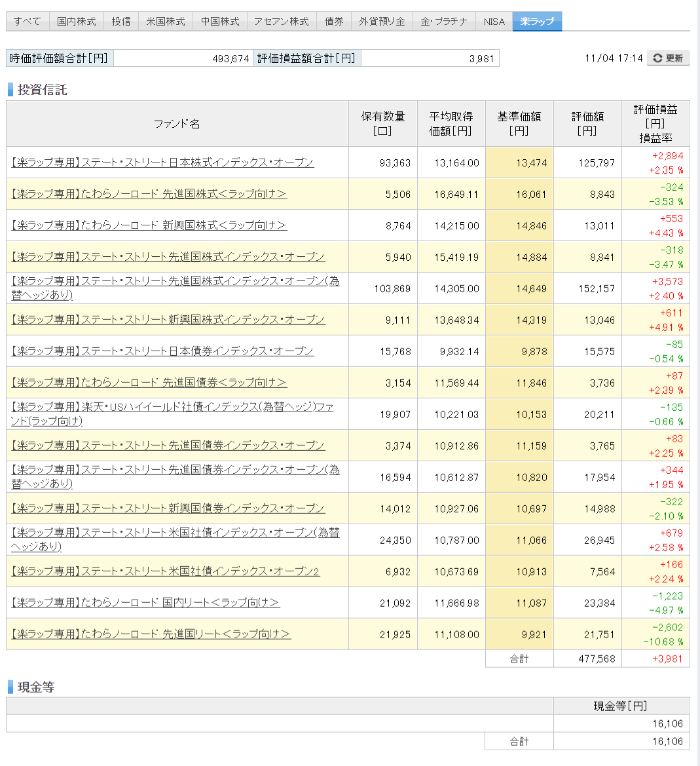Viewport: 700px width, 766px height.
Task: Click the 評価額 value 152,157
Action: [597, 289]
